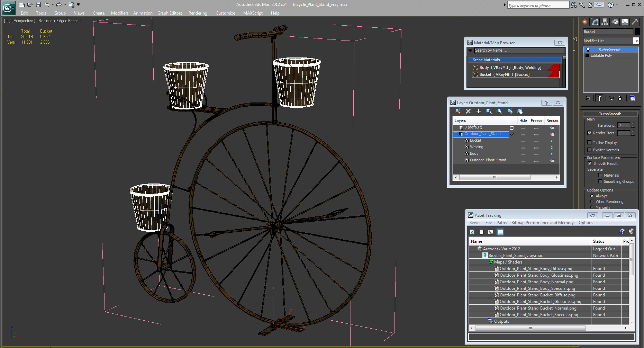Enable Separate by Smoothing Groups checkbox

point(600,181)
